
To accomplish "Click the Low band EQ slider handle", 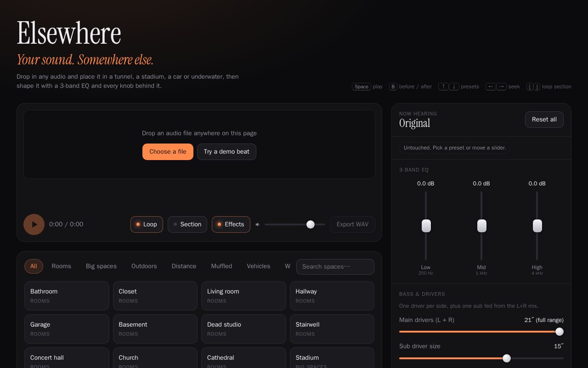I will pyautogui.click(x=426, y=226).
